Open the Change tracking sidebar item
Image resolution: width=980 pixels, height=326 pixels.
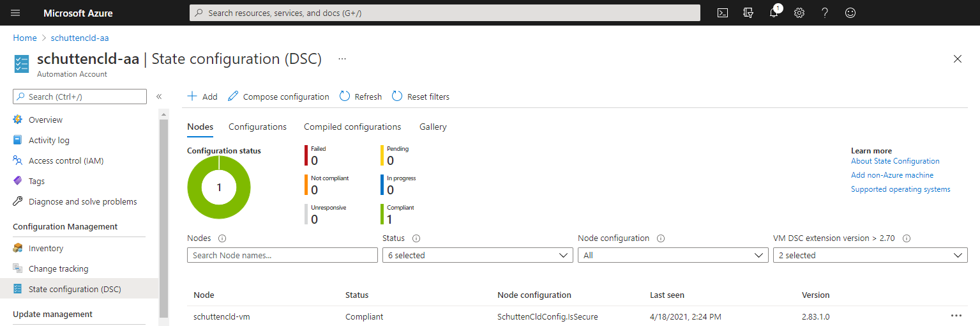coord(59,268)
